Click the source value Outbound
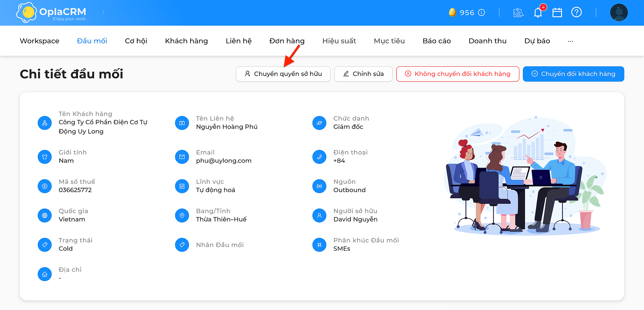The image size is (644, 310). pos(349,190)
